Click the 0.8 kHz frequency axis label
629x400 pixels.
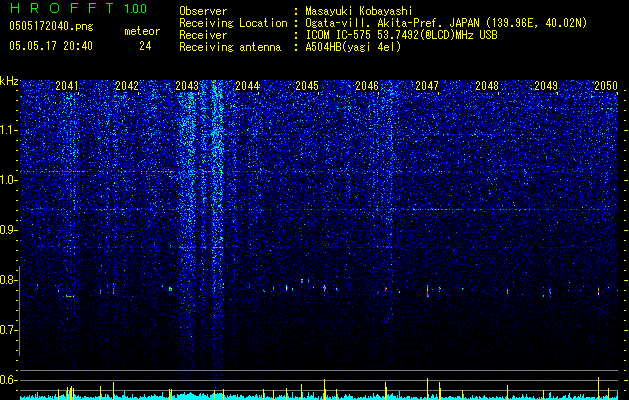[9, 280]
